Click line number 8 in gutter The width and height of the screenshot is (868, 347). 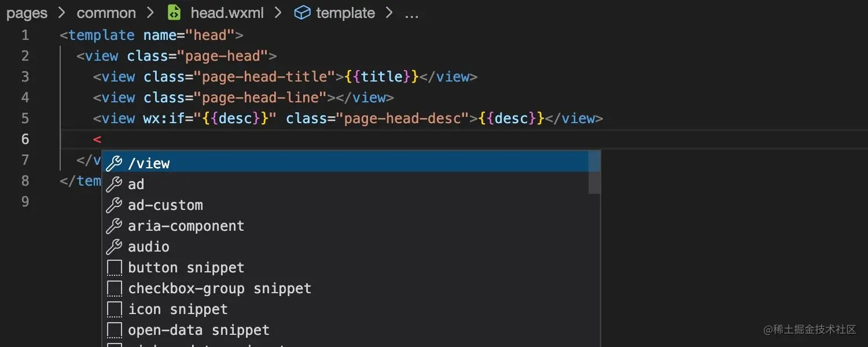coord(25,181)
